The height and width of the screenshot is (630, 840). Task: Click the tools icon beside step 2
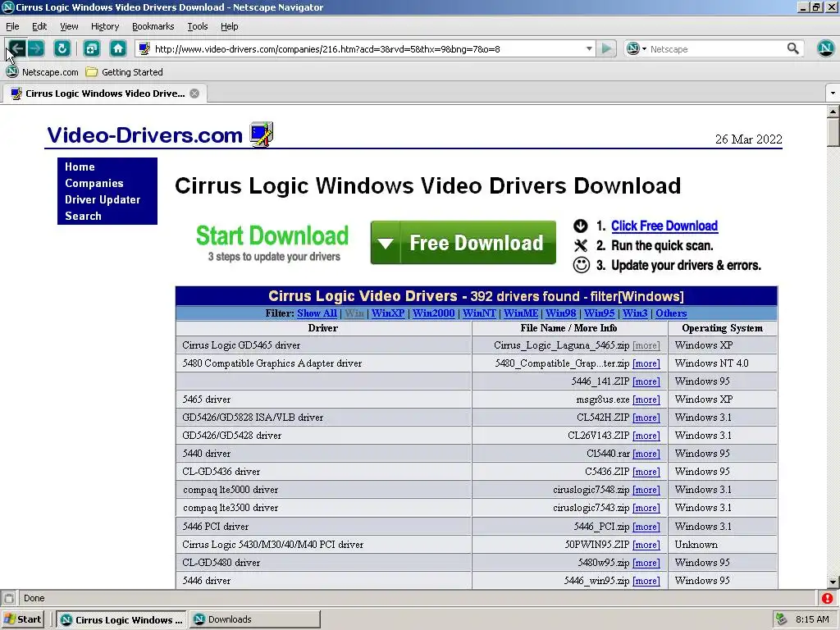coord(580,245)
